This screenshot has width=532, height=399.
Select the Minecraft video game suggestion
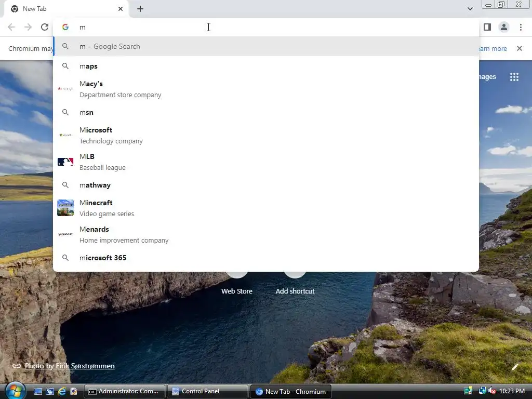point(266,208)
